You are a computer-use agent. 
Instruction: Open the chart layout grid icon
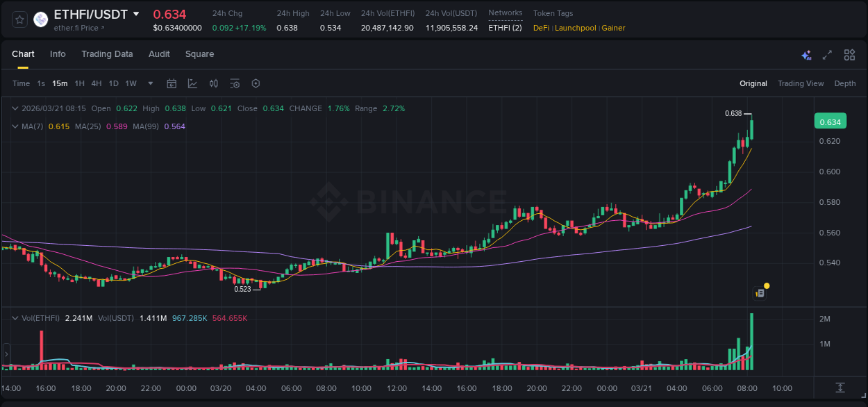[849, 55]
